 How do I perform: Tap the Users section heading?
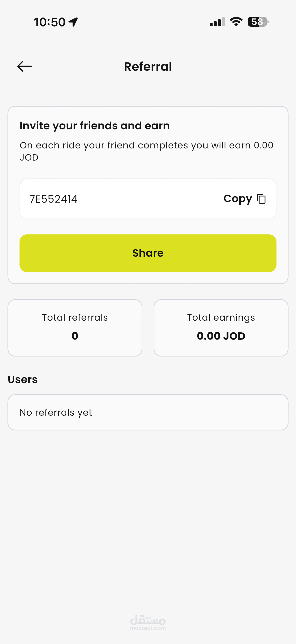tap(23, 379)
